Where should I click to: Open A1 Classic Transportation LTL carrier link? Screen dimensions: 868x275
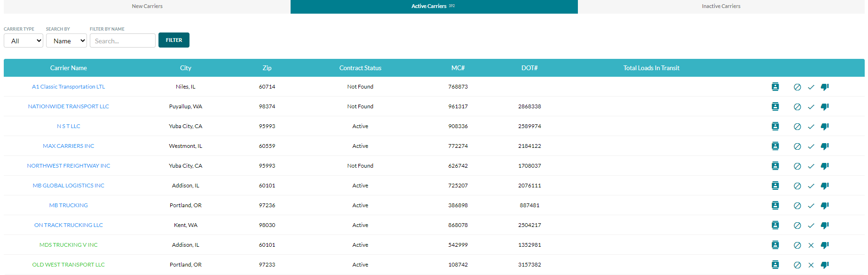coord(69,87)
